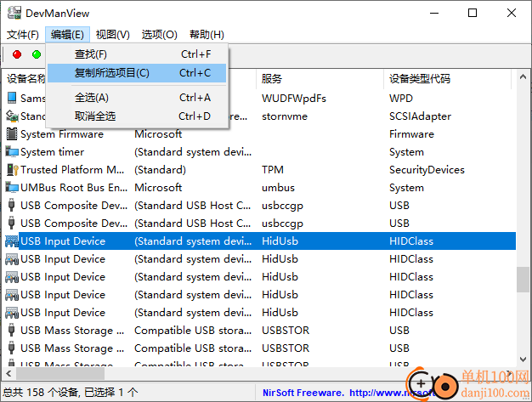This screenshot has height=402, width=532.
Task: Open the 帮助(H) menu
Action: [x=207, y=35]
